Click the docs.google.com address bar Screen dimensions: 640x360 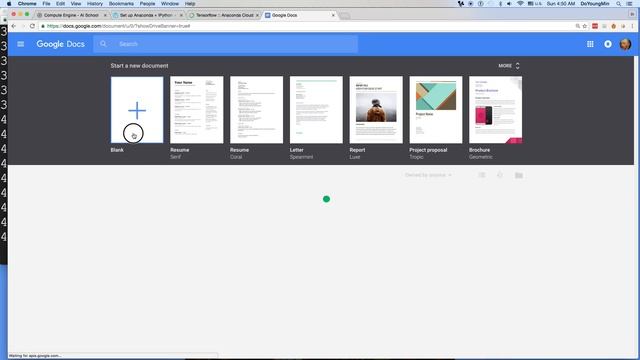(306, 26)
